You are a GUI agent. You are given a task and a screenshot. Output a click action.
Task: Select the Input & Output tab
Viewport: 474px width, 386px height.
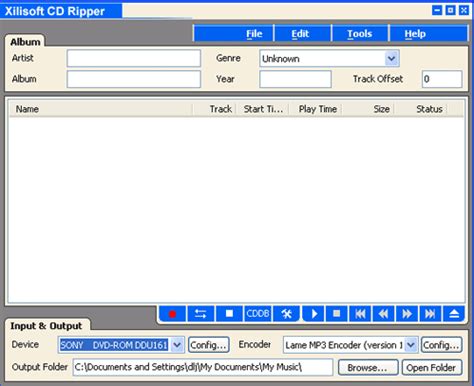pos(46,326)
